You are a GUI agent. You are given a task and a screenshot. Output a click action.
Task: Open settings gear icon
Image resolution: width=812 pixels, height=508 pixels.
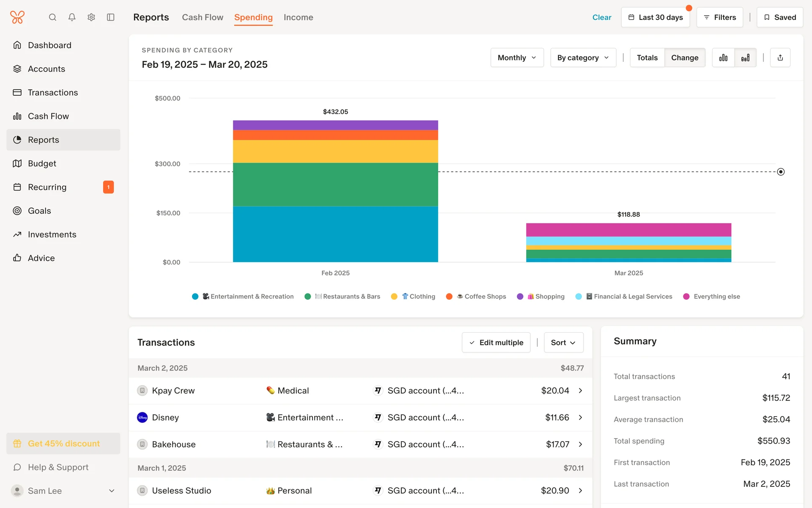(x=91, y=17)
